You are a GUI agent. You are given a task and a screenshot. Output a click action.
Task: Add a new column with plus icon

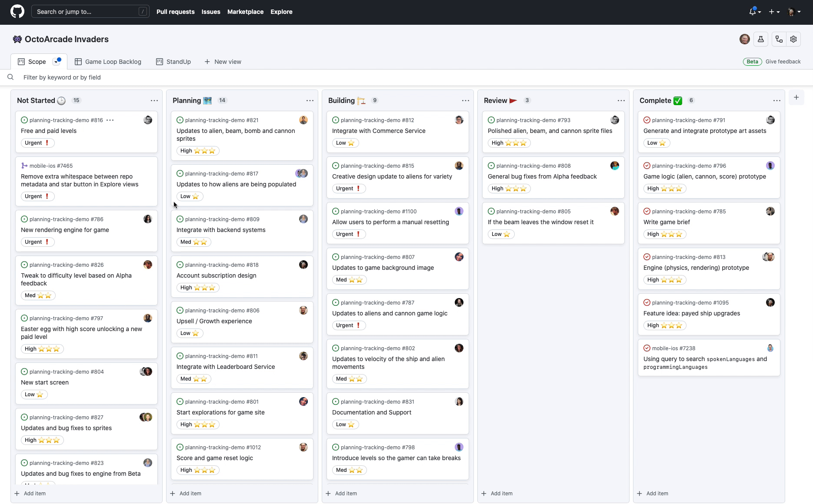pos(796,98)
